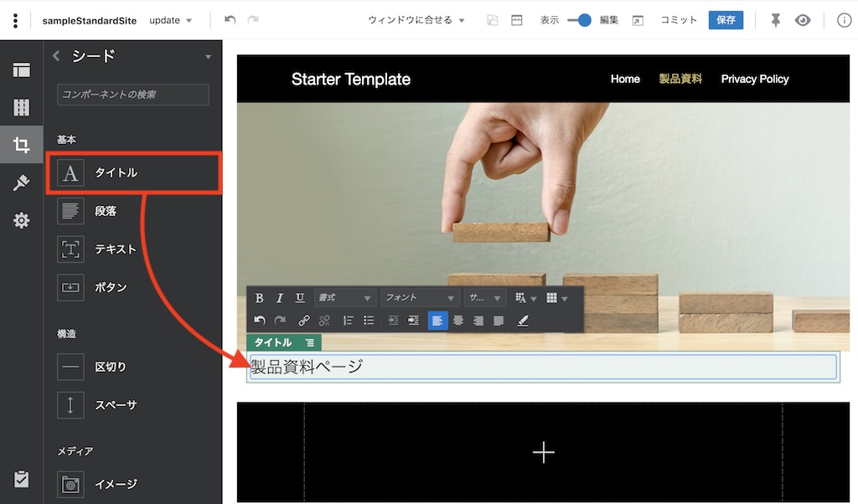858x504 pixels.
Task: Open the フォント dropdown
Action: click(x=420, y=298)
